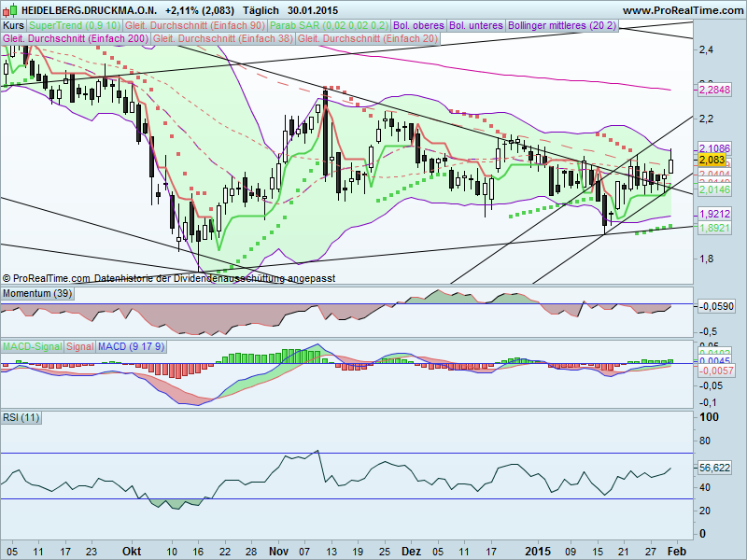Image resolution: width=747 pixels, height=560 pixels.
Task: Click the candlestick chart icon beside the title
Action: pos(10,9)
